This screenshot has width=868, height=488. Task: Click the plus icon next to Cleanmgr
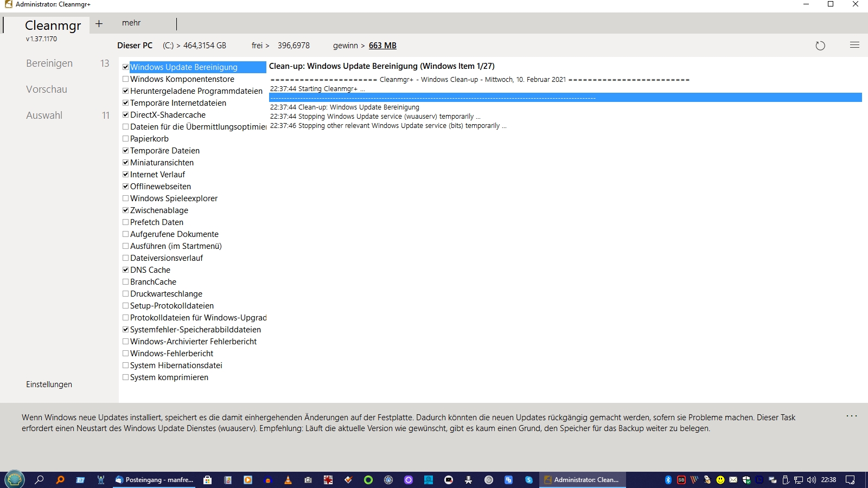point(99,23)
